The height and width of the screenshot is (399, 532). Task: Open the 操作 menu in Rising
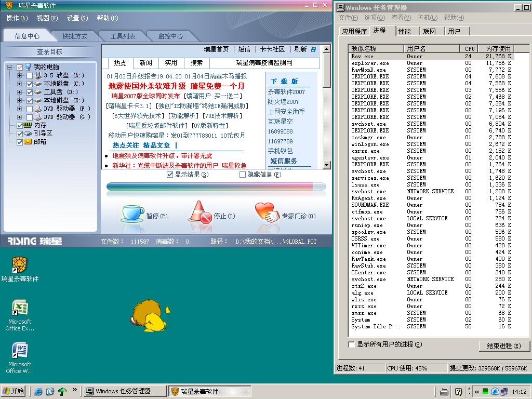(x=17, y=18)
